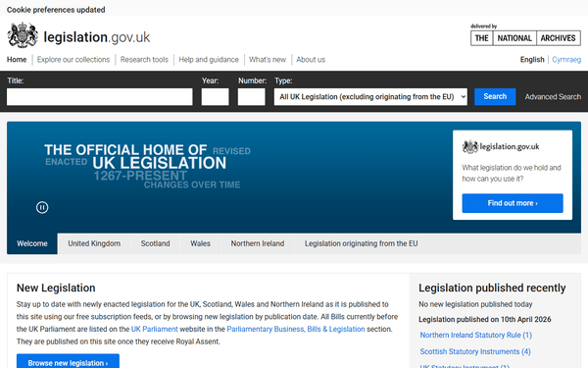Screen dimensions: 588x368
Task: Follow the UK Parliament link
Action: pos(155,329)
